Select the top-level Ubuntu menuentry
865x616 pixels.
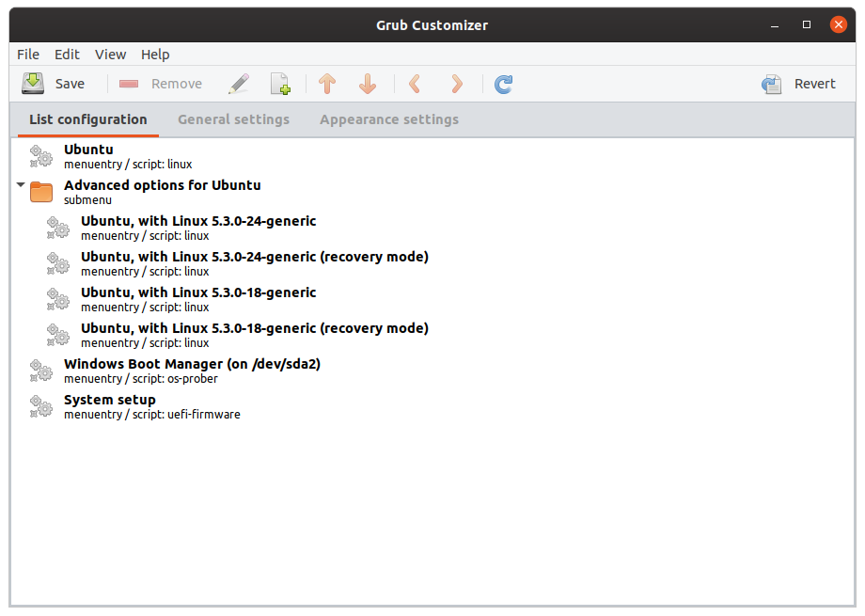click(x=432, y=156)
